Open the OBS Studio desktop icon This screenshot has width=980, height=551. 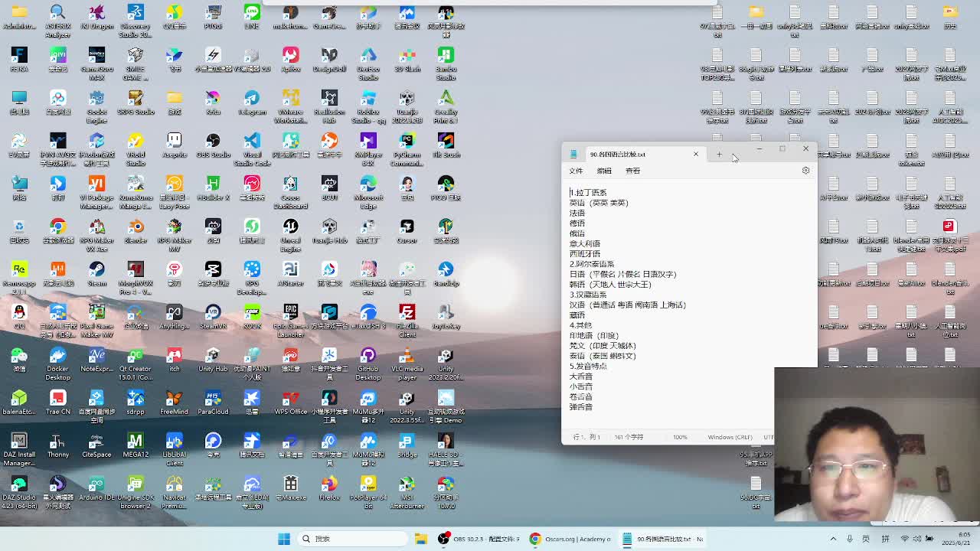pos(213,142)
